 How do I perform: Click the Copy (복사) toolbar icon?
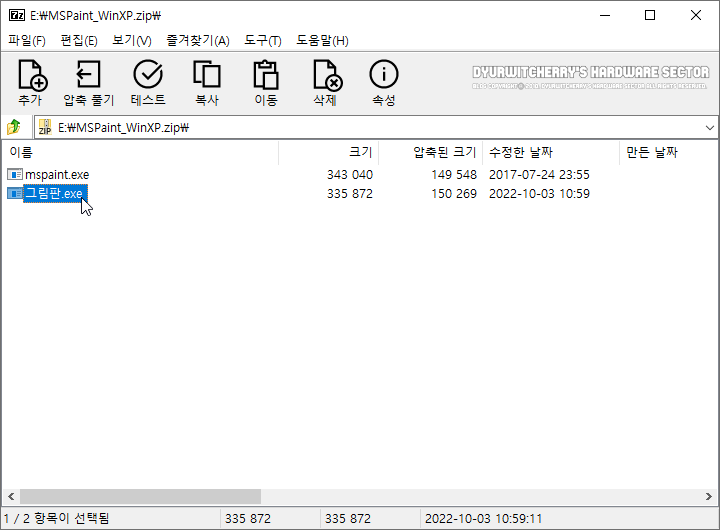coord(207,74)
